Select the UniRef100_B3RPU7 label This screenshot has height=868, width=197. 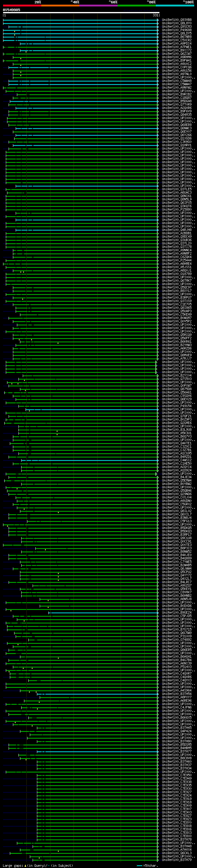point(177,297)
